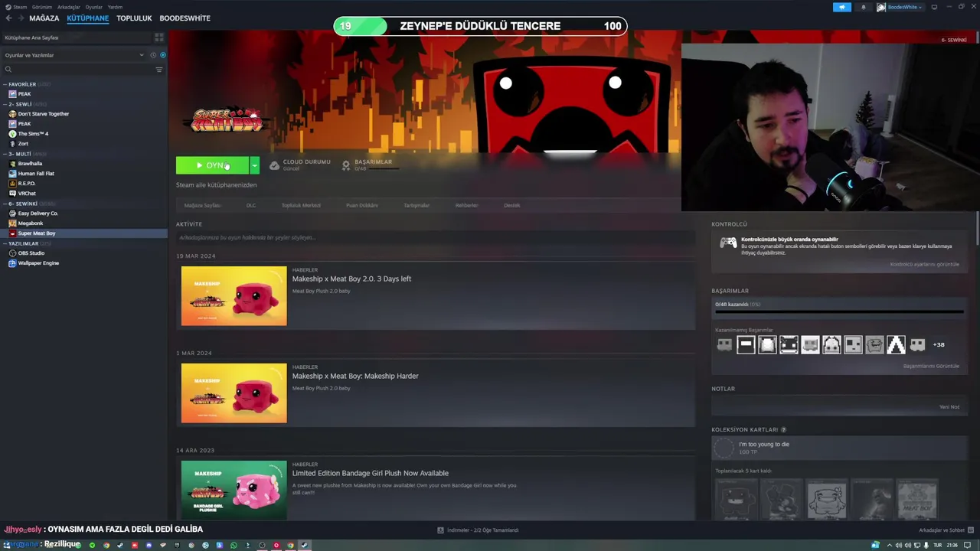
Task: Open Puan Dükkânı link
Action: tap(362, 205)
